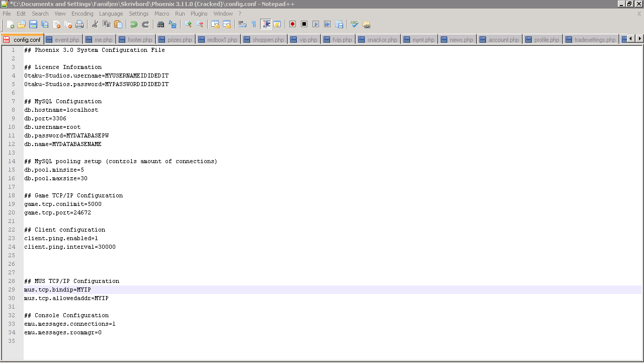This screenshot has height=363, width=644.
Task: Switch to the account.php tab
Action: [500, 40]
